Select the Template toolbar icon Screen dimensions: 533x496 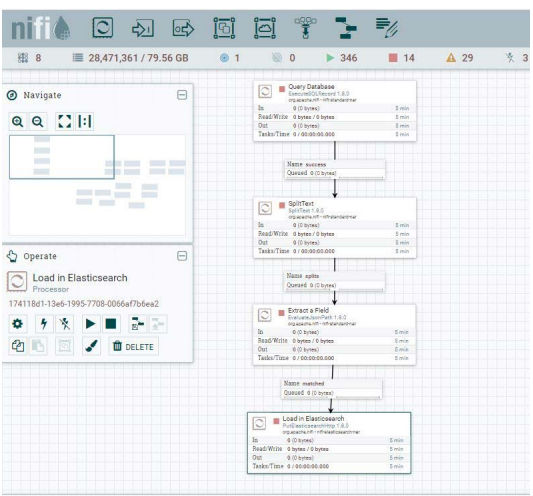346,28
